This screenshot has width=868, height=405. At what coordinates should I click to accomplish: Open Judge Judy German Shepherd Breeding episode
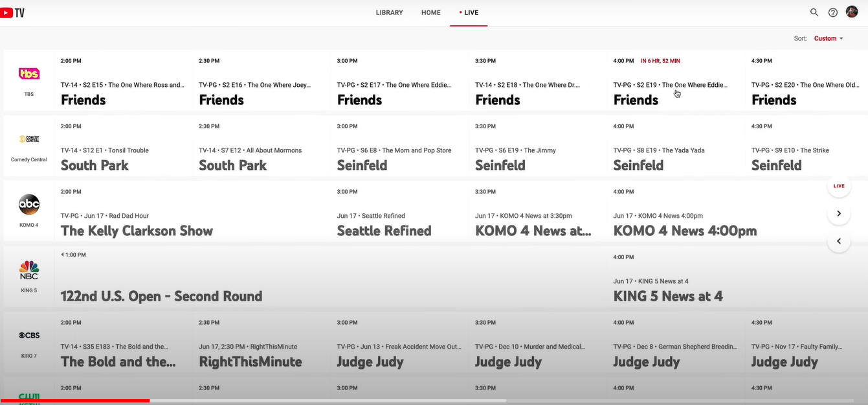[x=676, y=342]
